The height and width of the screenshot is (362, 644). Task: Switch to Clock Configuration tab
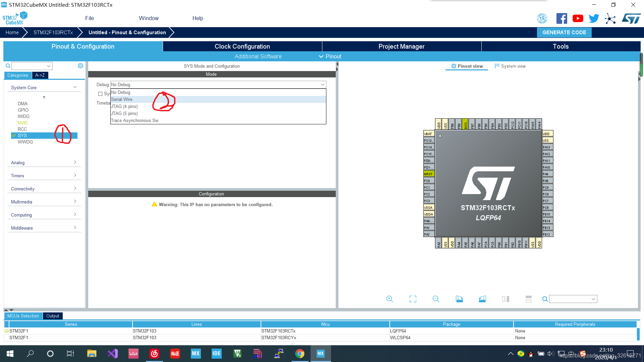point(242,46)
